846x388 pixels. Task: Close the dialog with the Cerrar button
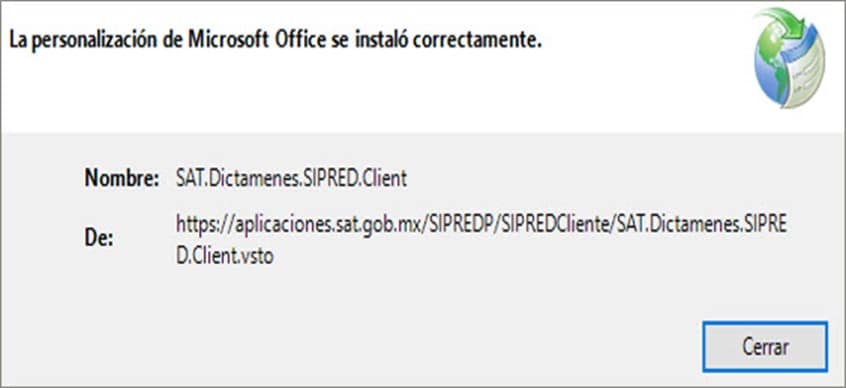click(x=765, y=347)
